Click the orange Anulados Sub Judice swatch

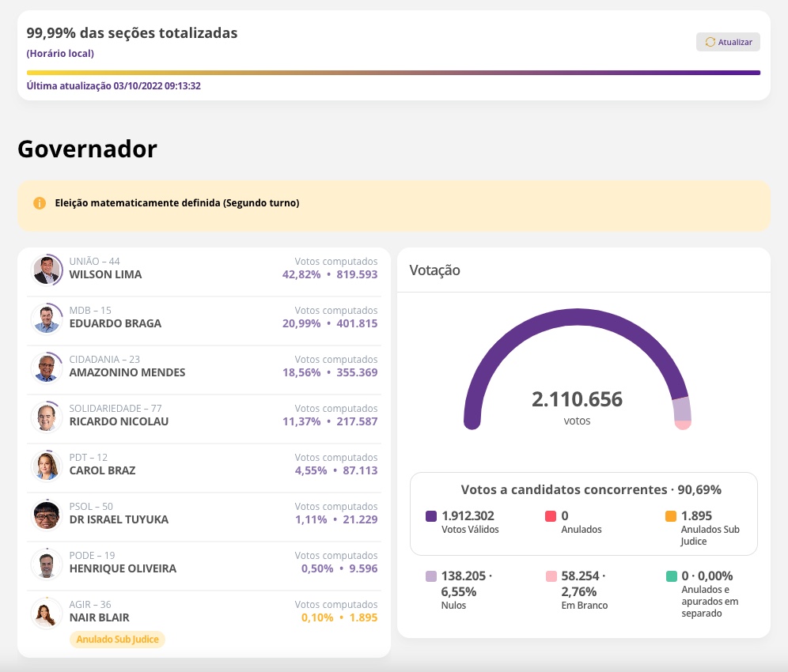pos(671,516)
